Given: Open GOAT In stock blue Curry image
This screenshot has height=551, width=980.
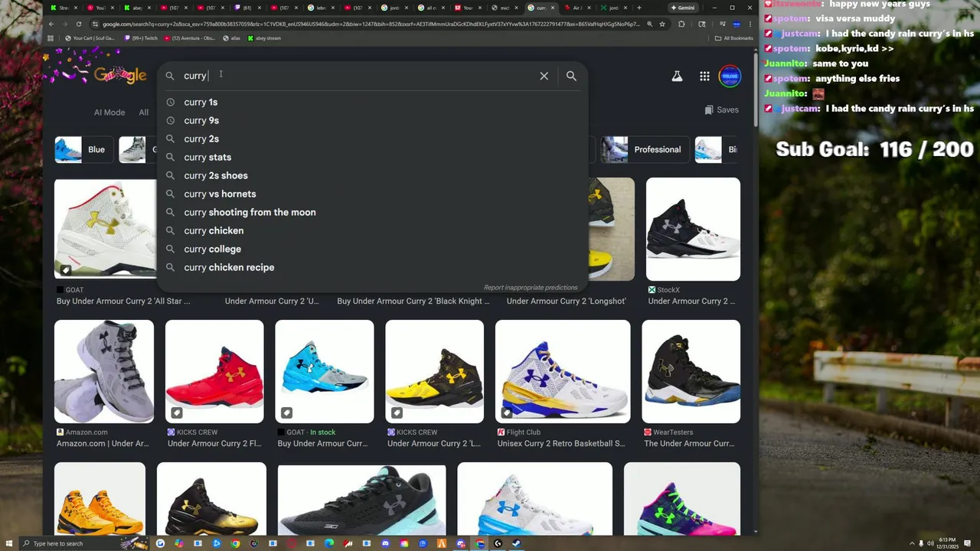Looking at the screenshot, I should coord(325,371).
